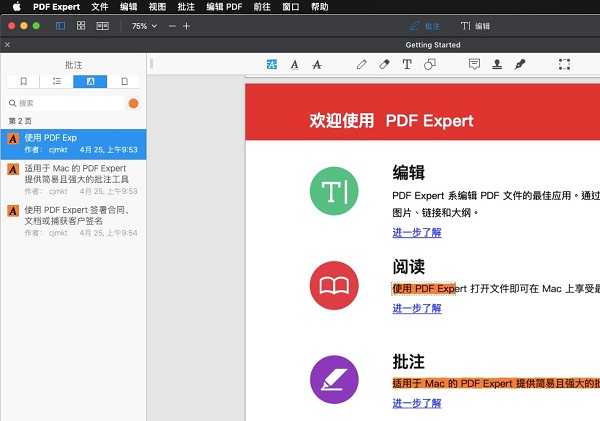The width and height of the screenshot is (600, 421).
Task: Open the 编辑 menu in menu bar
Action: (x=128, y=7)
